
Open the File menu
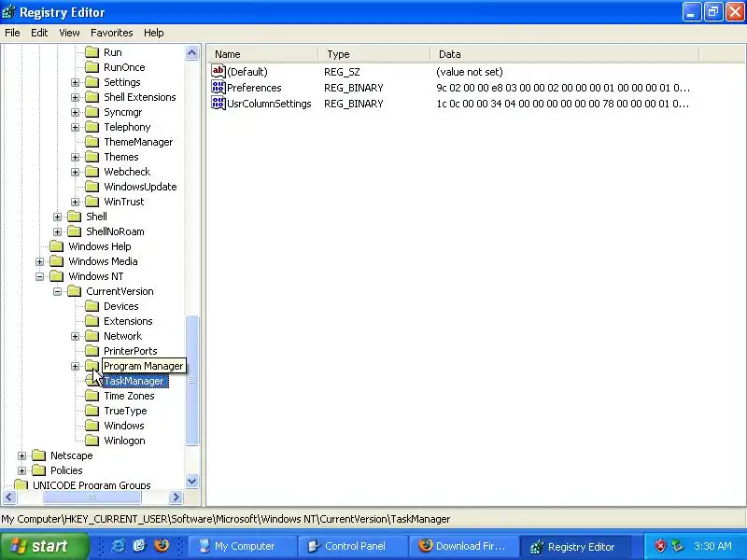pyautogui.click(x=12, y=33)
